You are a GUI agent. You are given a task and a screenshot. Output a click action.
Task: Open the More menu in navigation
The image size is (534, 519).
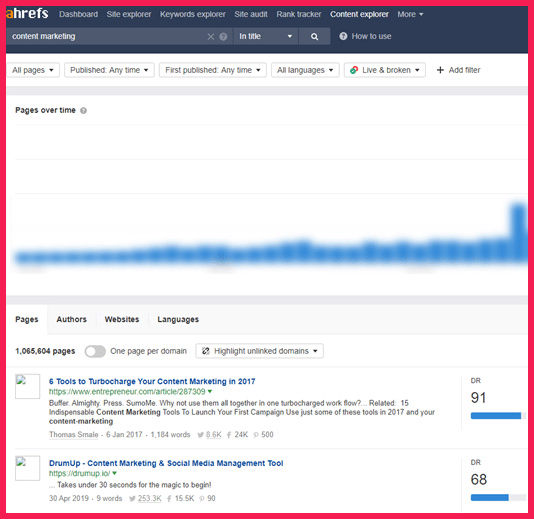coord(410,14)
